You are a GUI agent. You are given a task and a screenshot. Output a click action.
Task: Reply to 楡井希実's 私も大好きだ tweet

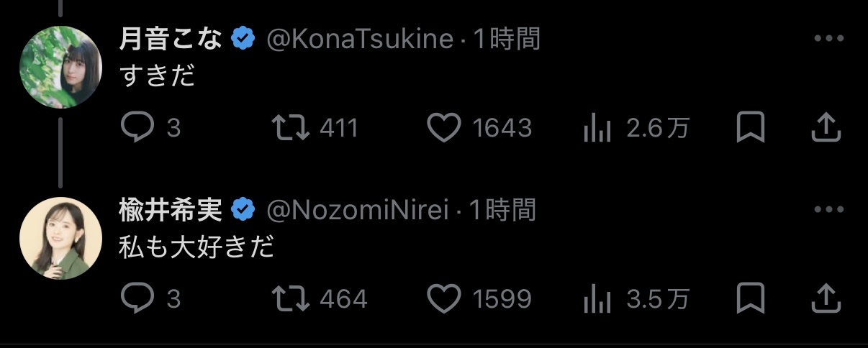tap(137, 298)
